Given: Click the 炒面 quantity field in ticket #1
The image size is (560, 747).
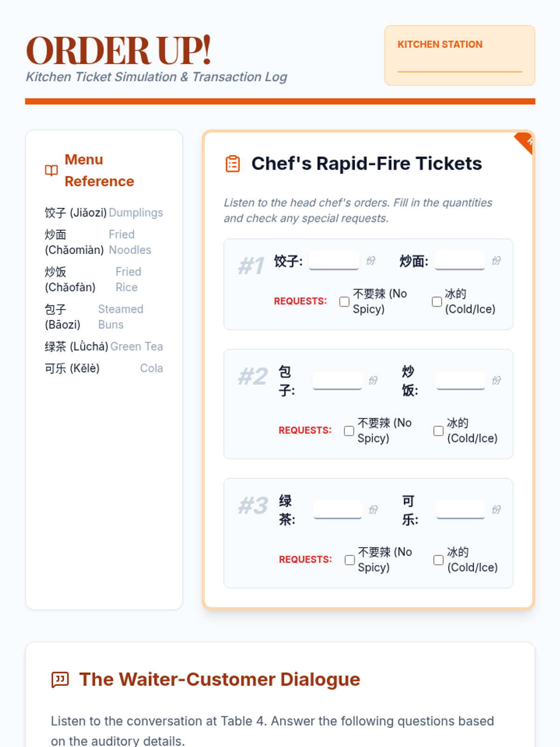Looking at the screenshot, I should [460, 261].
